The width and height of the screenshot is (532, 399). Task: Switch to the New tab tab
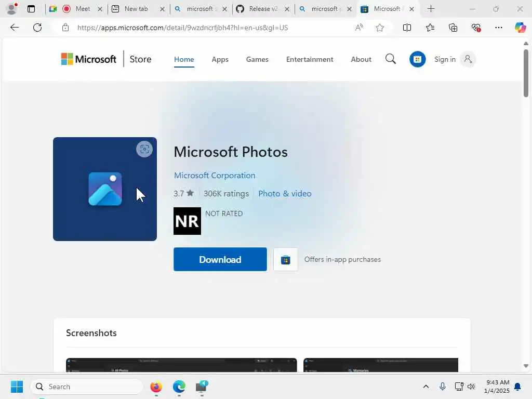pos(136,9)
